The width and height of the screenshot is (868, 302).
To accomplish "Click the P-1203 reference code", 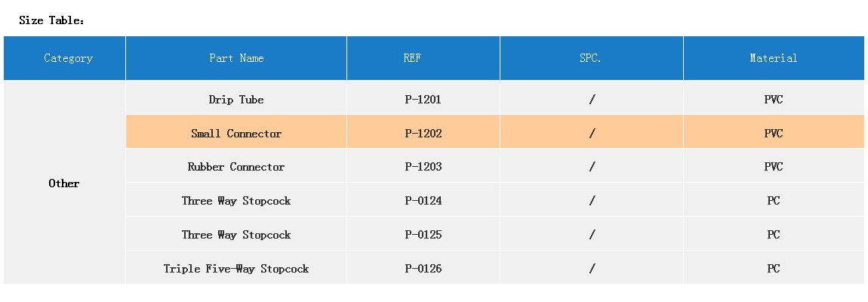I will pyautogui.click(x=423, y=167).
